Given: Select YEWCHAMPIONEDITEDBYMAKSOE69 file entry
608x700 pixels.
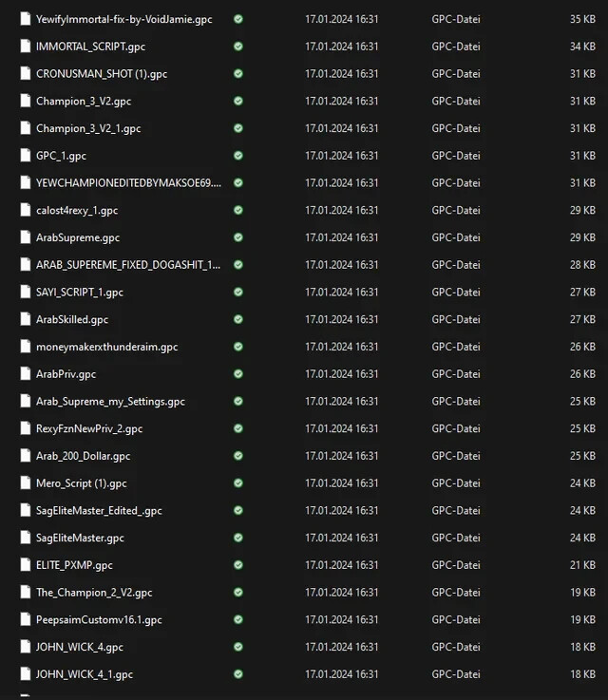Looking at the screenshot, I should coord(128,183).
